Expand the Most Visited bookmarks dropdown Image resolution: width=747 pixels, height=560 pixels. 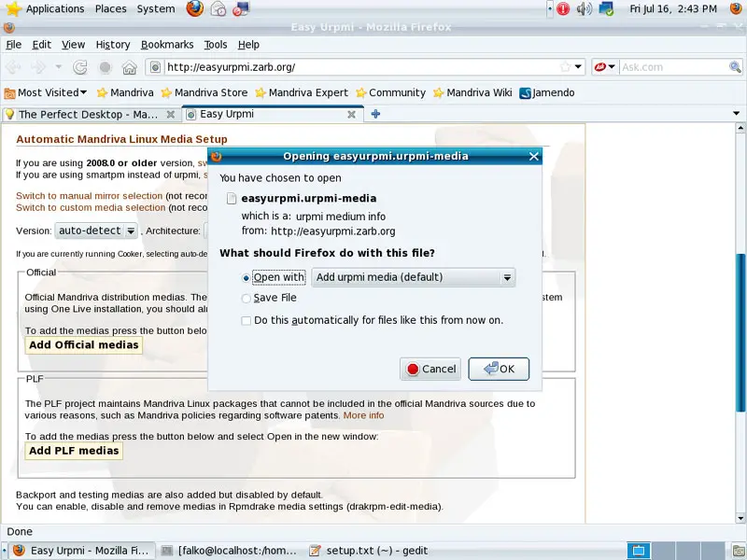click(46, 92)
